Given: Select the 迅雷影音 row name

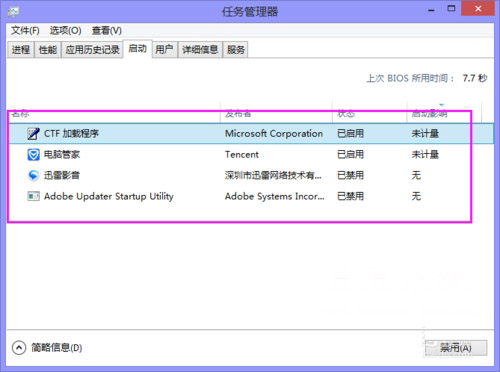Looking at the screenshot, I should point(62,175).
